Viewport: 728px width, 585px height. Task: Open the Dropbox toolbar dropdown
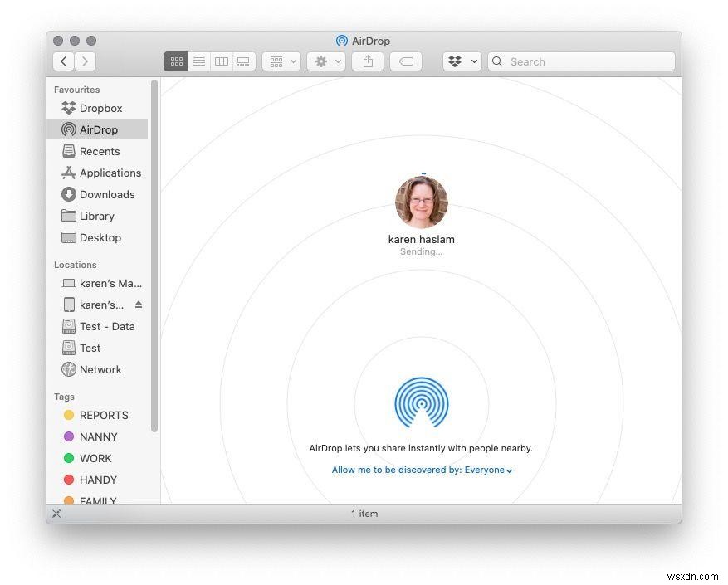pos(462,61)
